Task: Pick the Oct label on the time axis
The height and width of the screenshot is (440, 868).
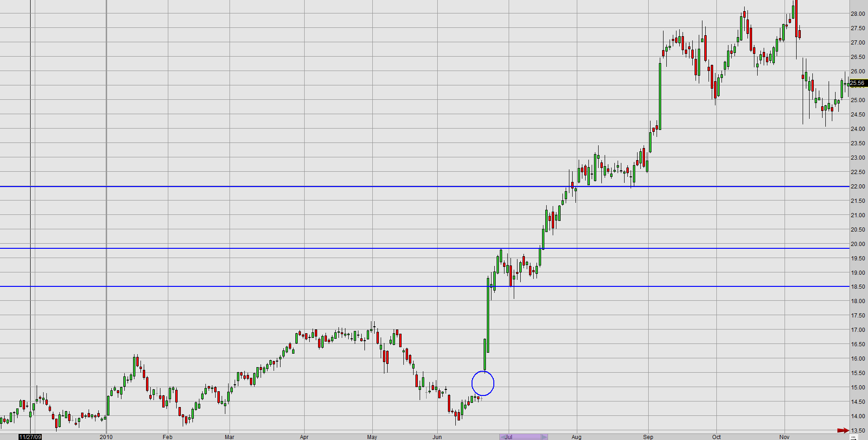Action: [716, 437]
